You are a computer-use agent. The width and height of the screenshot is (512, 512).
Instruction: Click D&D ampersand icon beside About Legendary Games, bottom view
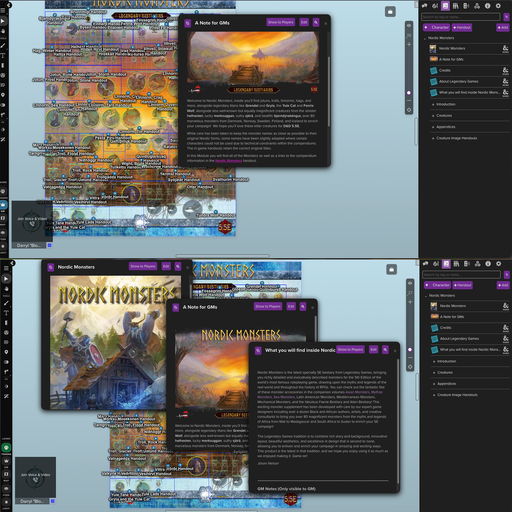pyautogui.click(x=506, y=339)
